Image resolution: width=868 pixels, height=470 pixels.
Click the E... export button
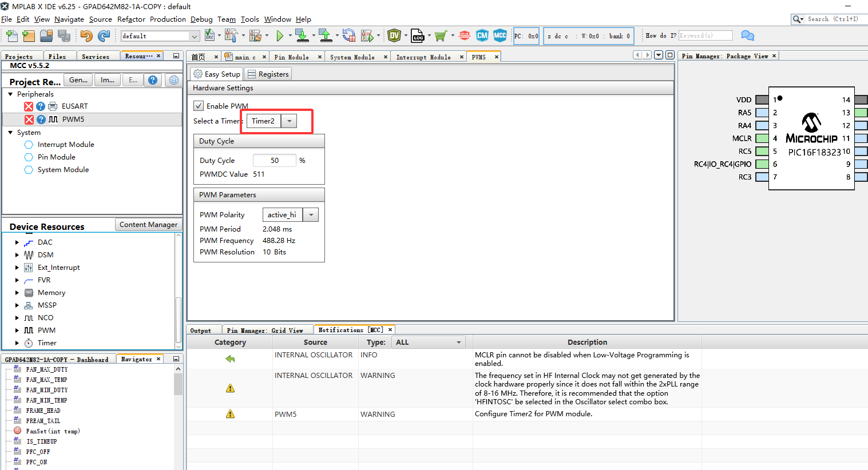click(x=133, y=80)
